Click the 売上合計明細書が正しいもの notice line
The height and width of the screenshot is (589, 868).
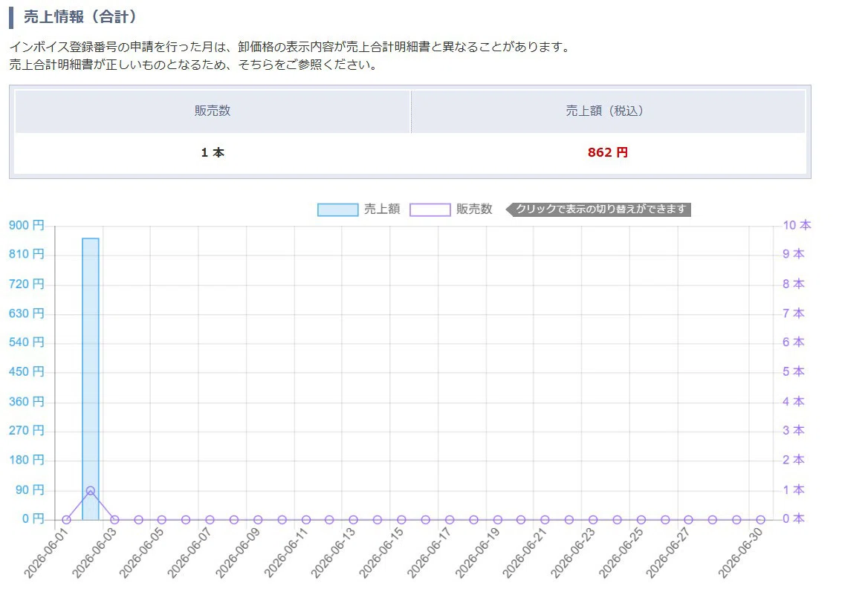[x=195, y=65]
